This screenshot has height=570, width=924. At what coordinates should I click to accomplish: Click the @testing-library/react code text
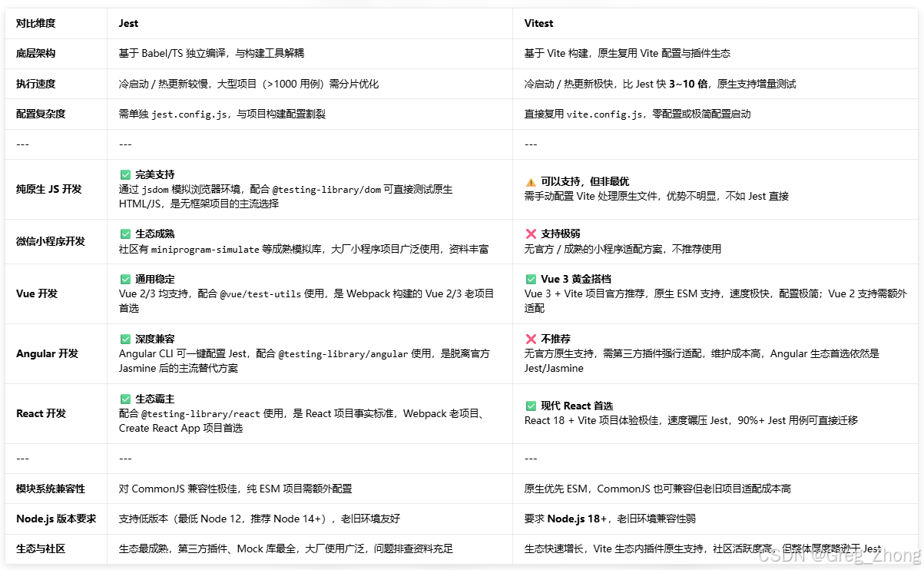(x=201, y=414)
